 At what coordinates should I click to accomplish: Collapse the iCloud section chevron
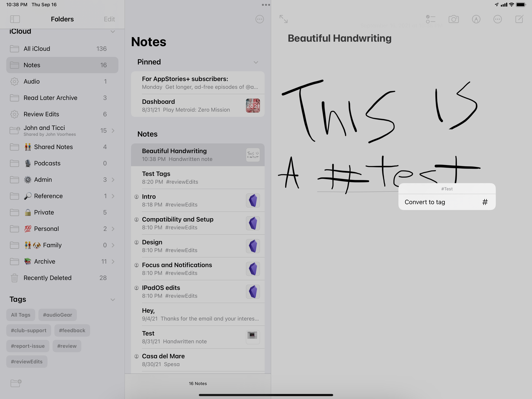113,32
